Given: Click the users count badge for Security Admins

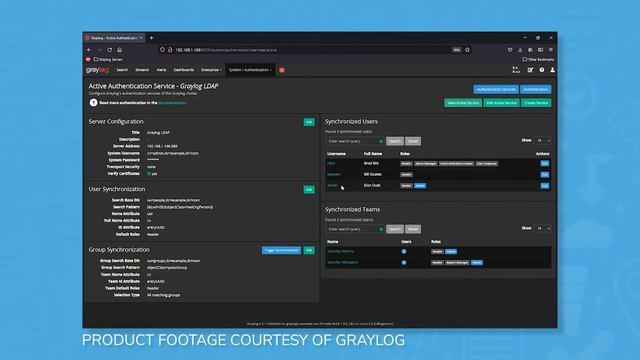Looking at the screenshot, I should [x=404, y=251].
